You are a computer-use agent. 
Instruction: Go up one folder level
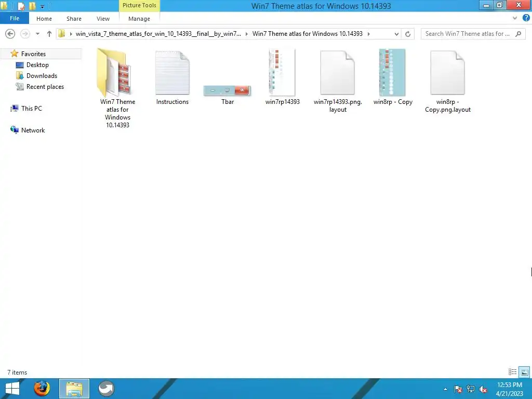(49, 34)
